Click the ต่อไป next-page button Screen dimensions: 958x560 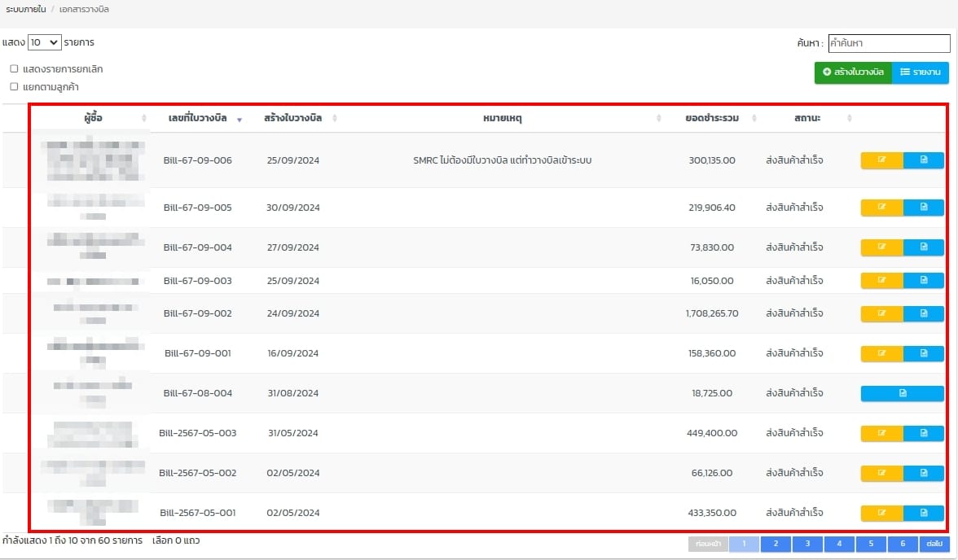[x=934, y=544]
